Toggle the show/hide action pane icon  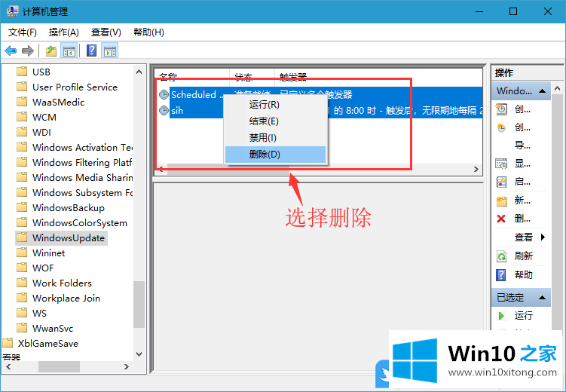(110, 51)
